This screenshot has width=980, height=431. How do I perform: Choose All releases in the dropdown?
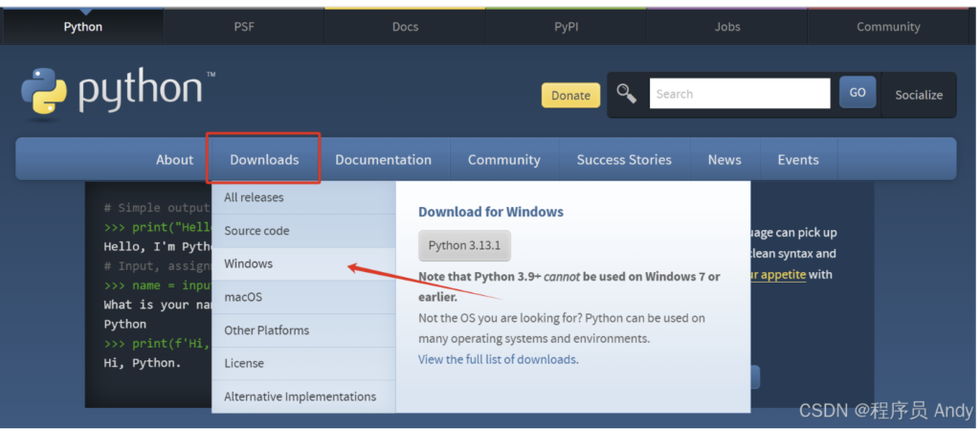254,197
